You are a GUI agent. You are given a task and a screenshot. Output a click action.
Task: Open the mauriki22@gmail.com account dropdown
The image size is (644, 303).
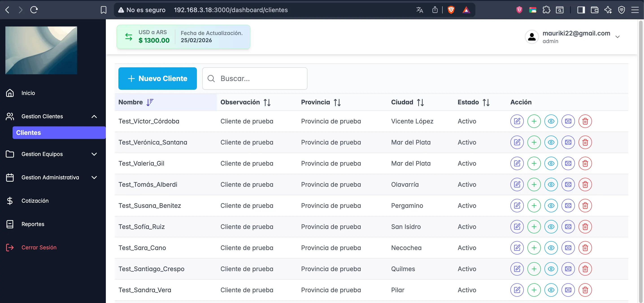[617, 37]
